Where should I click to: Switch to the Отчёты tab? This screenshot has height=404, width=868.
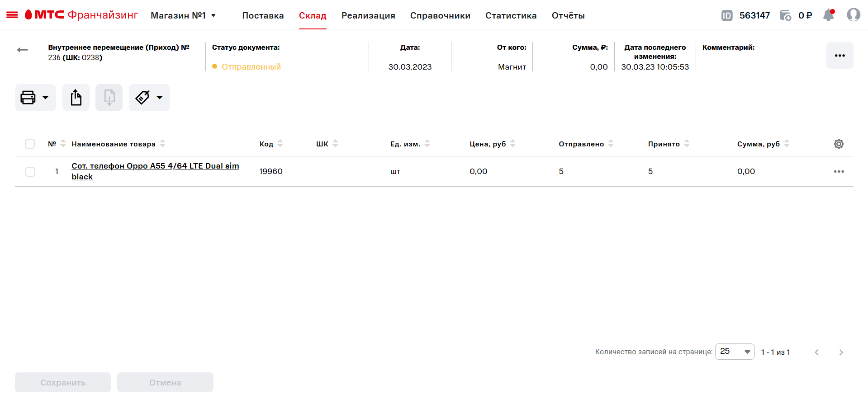[568, 15]
